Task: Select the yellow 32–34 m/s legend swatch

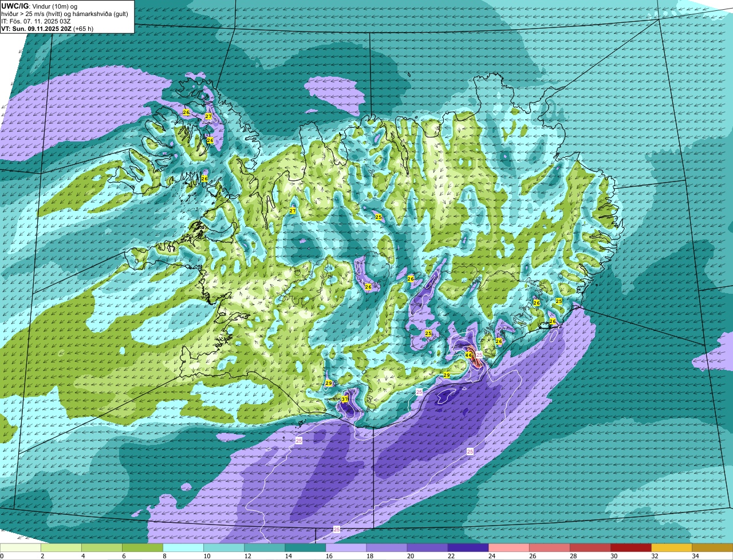Action: (x=671, y=548)
